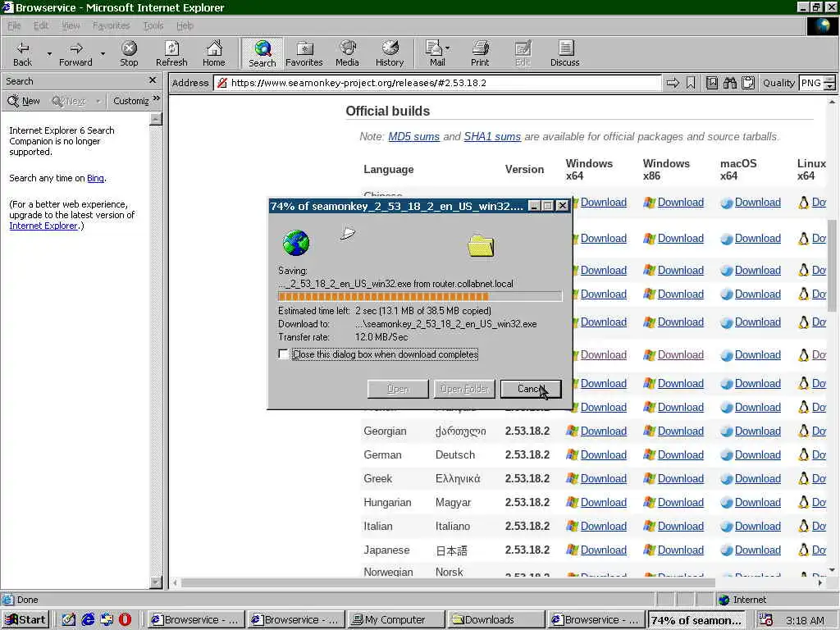Open Internet Explorer from Quick Launch

[x=88, y=619]
